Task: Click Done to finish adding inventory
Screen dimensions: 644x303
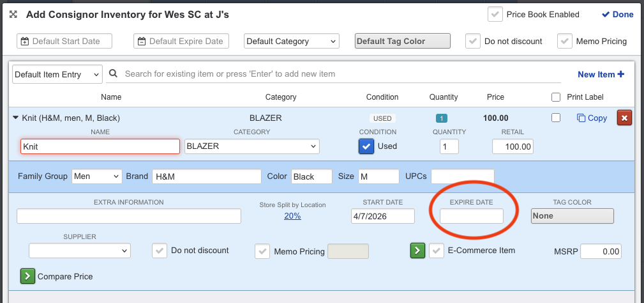Action: click(617, 14)
